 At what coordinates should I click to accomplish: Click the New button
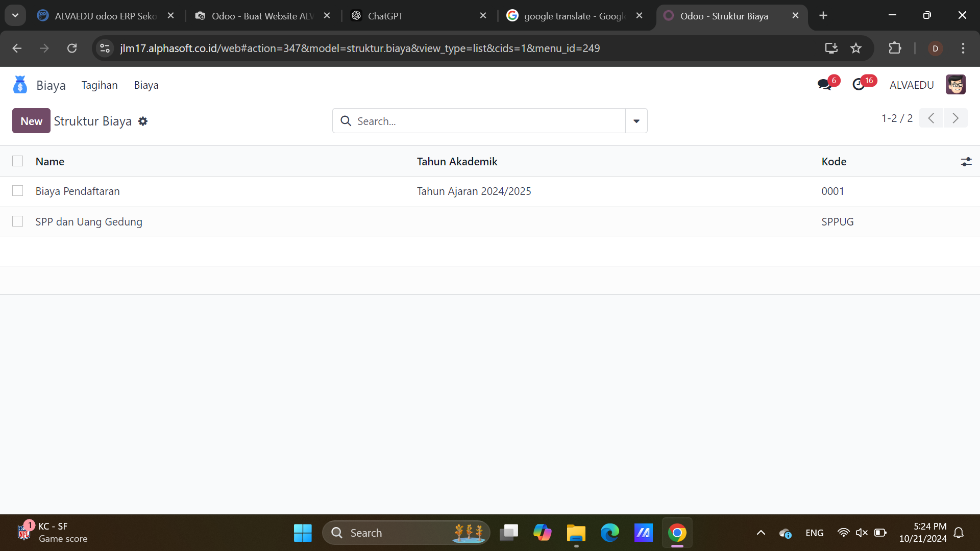click(31, 121)
